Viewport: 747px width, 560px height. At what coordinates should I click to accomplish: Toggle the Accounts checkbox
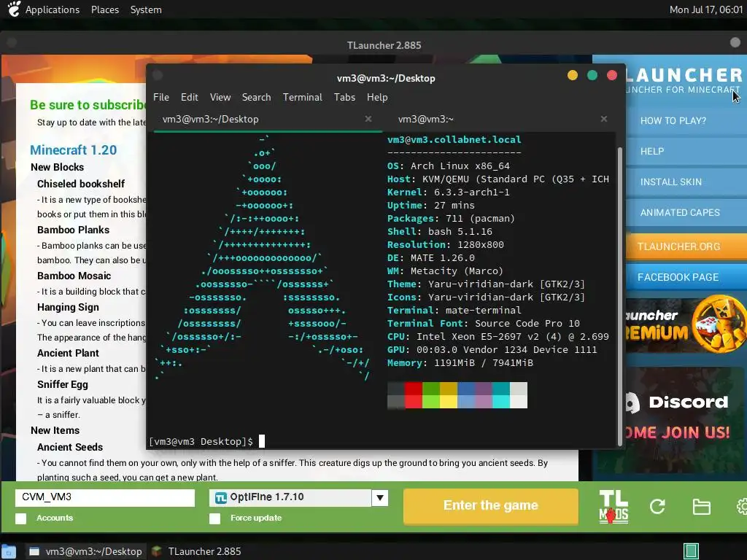[21, 518]
